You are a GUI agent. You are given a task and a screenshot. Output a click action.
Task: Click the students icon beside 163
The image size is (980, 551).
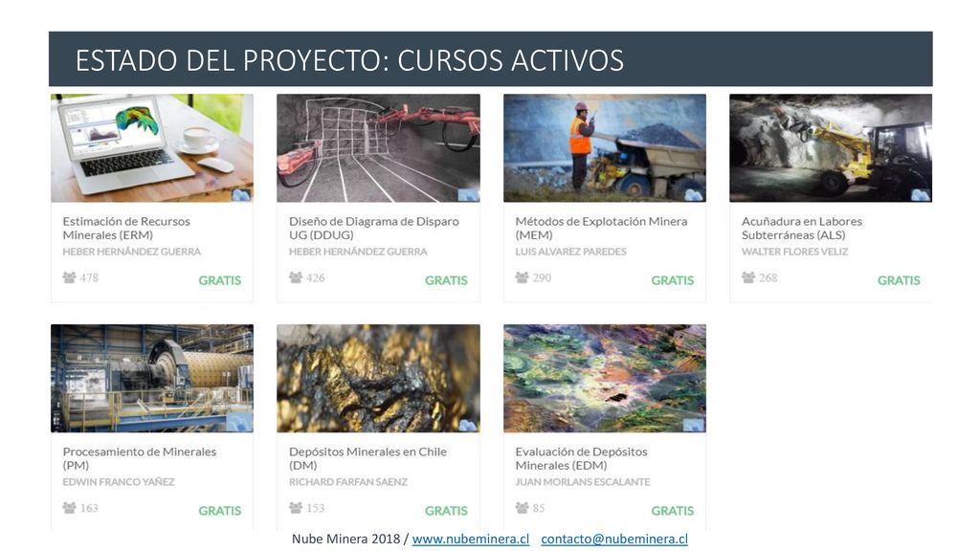click(69, 507)
